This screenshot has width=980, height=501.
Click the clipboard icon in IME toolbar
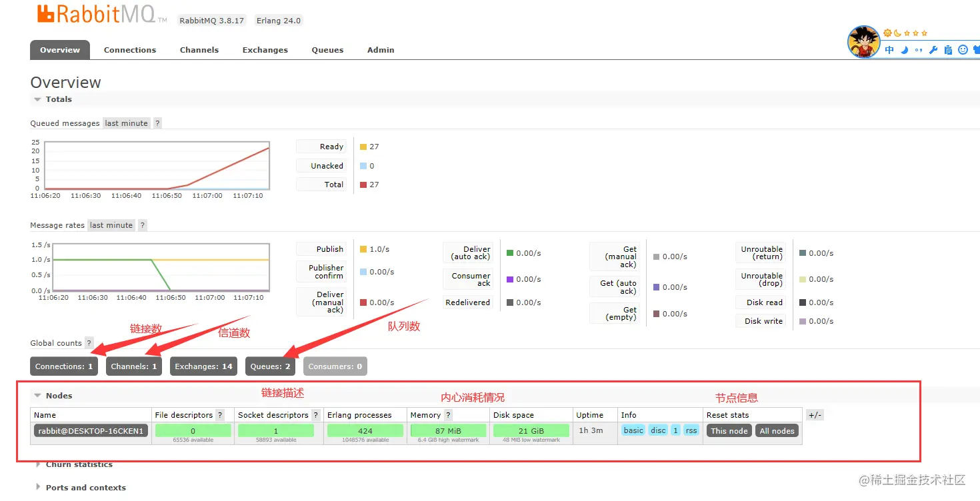click(948, 50)
